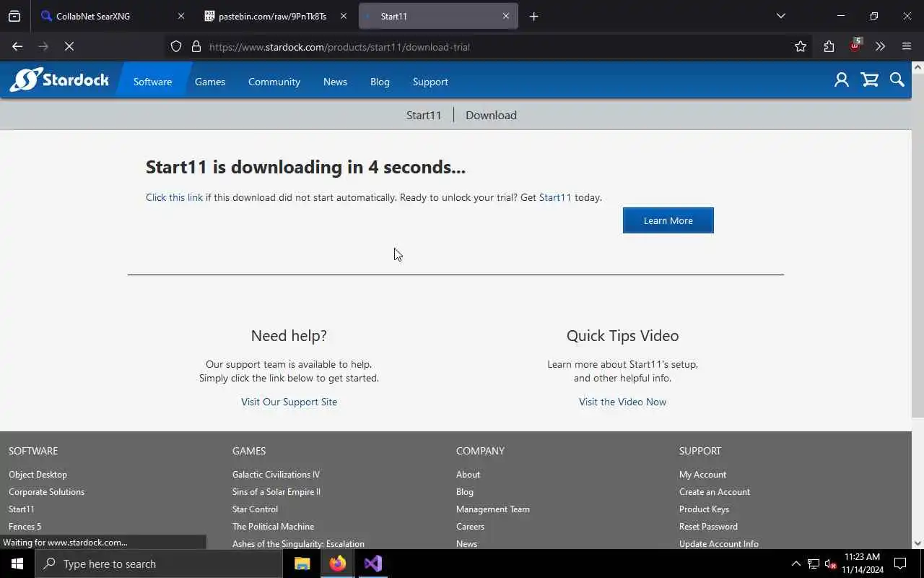Click the site search magnifier icon

pos(897,80)
